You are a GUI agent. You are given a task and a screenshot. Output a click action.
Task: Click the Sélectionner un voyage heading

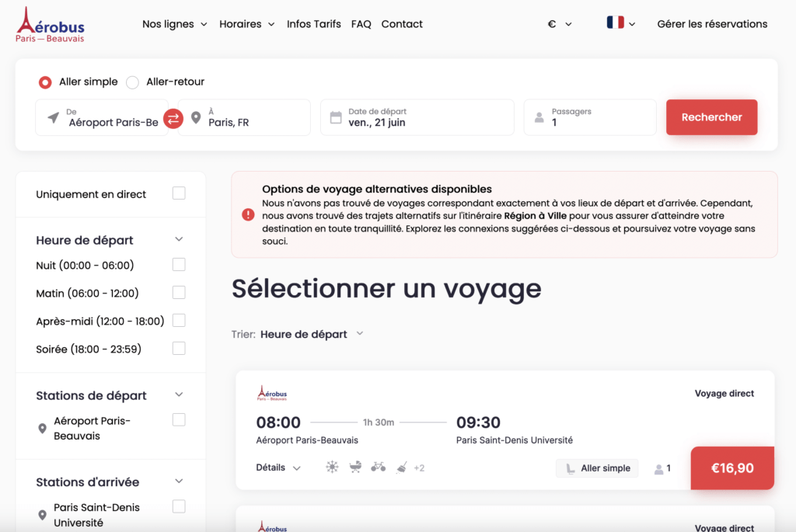point(386,289)
